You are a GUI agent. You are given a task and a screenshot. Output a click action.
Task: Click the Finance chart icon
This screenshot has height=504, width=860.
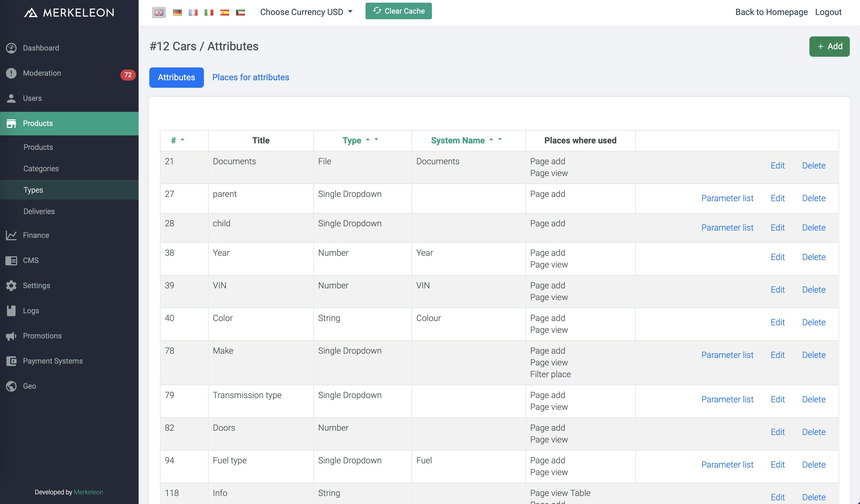click(11, 235)
